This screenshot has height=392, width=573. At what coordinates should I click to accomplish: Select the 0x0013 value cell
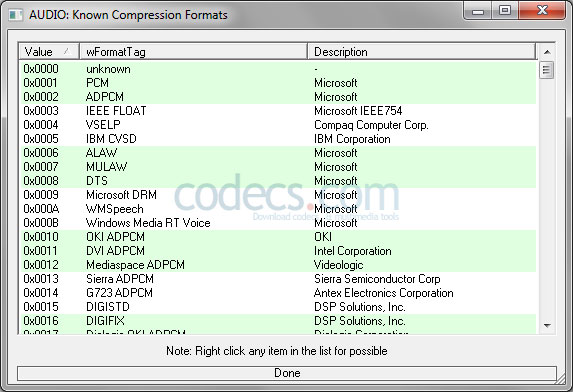click(41, 279)
